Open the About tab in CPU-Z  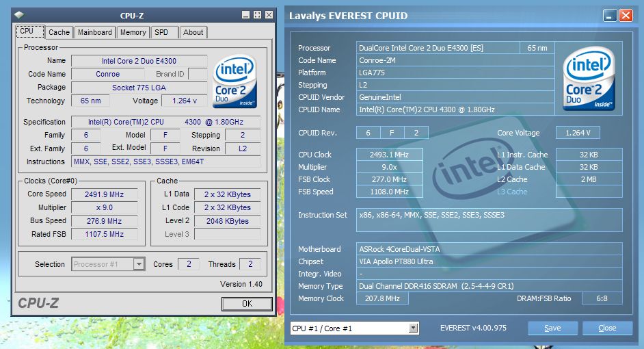[193, 32]
